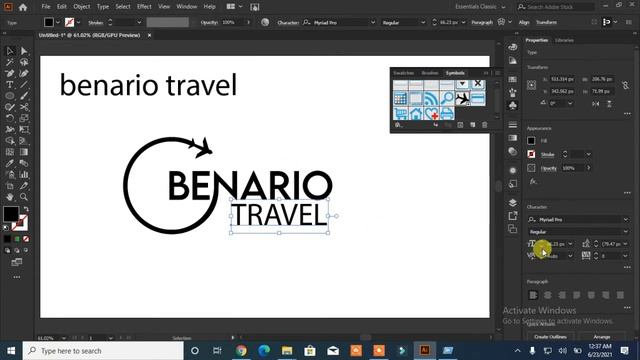Open the Effect menu
The image size is (640, 360).
pos(144,7)
